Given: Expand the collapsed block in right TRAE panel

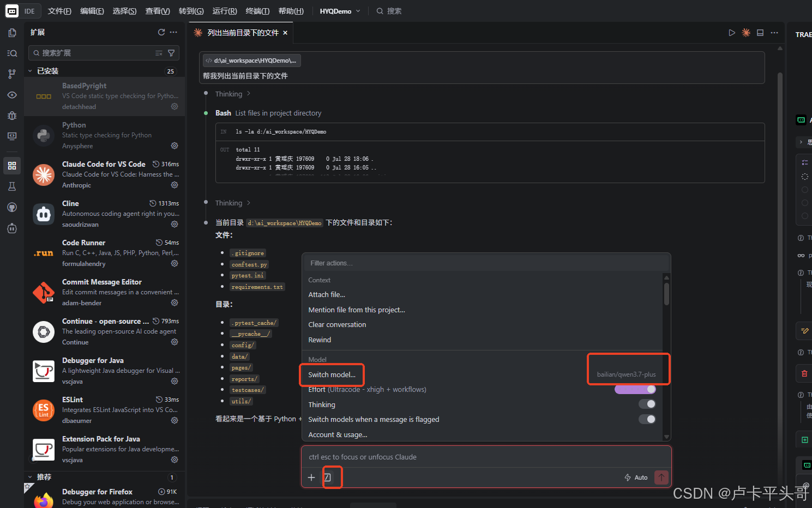Looking at the screenshot, I should pos(801,142).
